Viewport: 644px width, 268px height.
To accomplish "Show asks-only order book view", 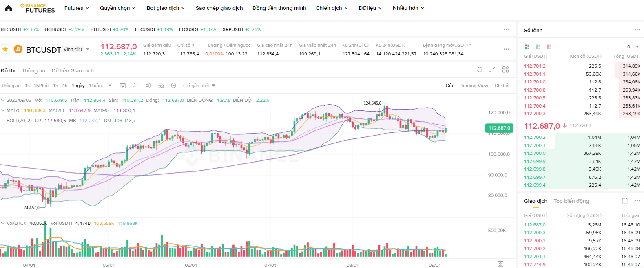I will pos(549,47).
